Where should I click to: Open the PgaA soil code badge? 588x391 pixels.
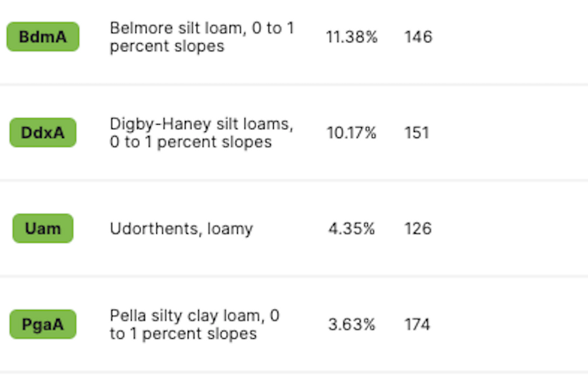(42, 324)
